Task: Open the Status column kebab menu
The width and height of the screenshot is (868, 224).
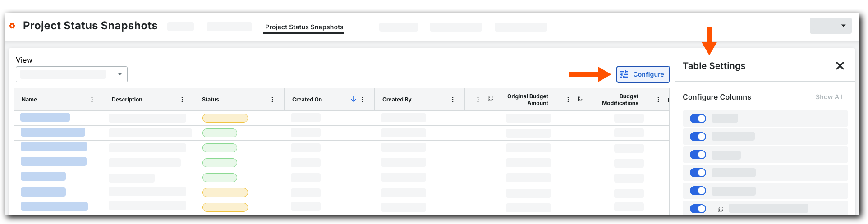Action: 272,100
